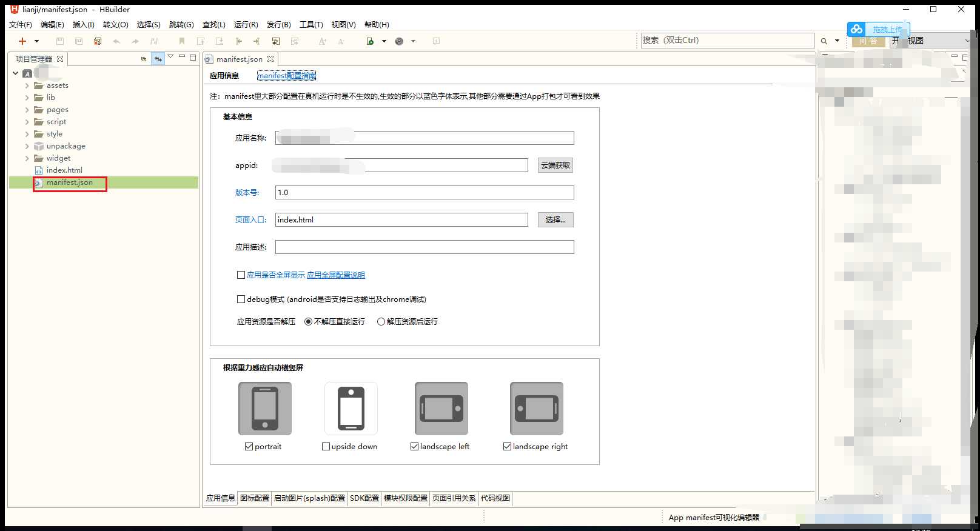Click the Undo arrow icon
Viewport: 980px width, 531px height.
(x=116, y=41)
